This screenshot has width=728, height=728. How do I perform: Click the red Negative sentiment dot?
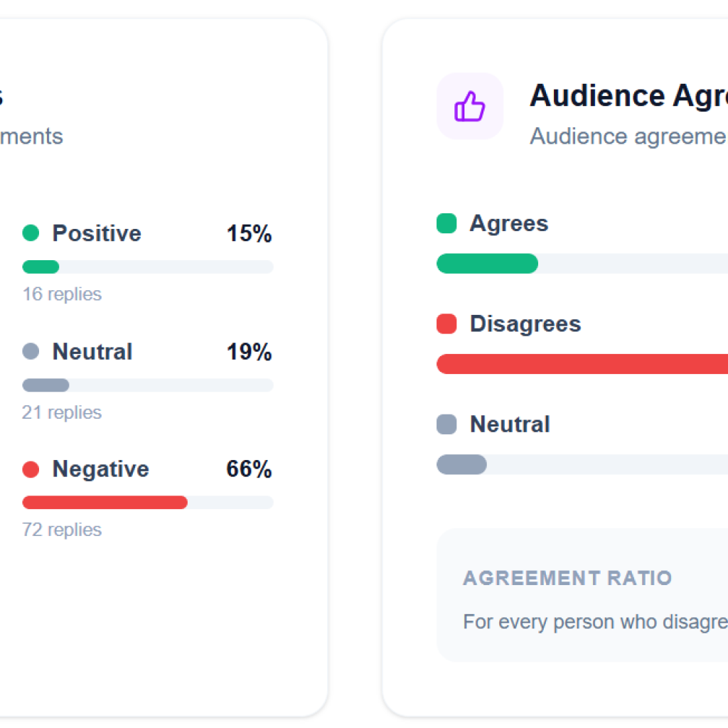[31, 469]
